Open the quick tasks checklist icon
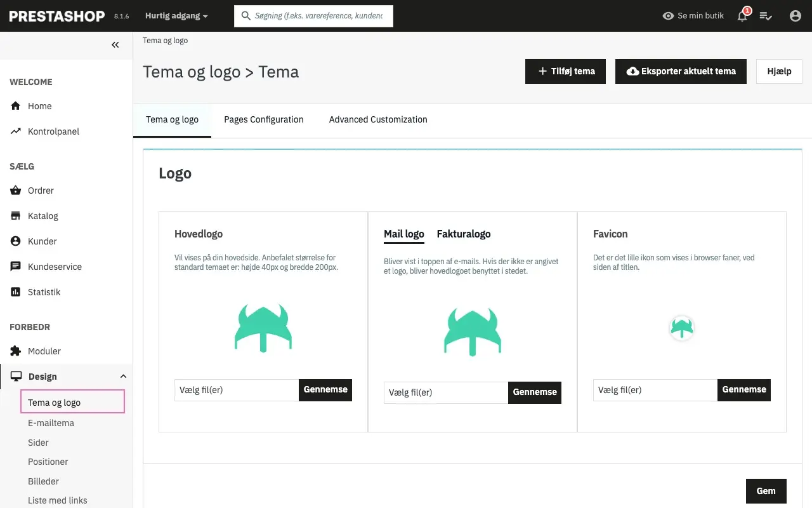 pos(766,17)
